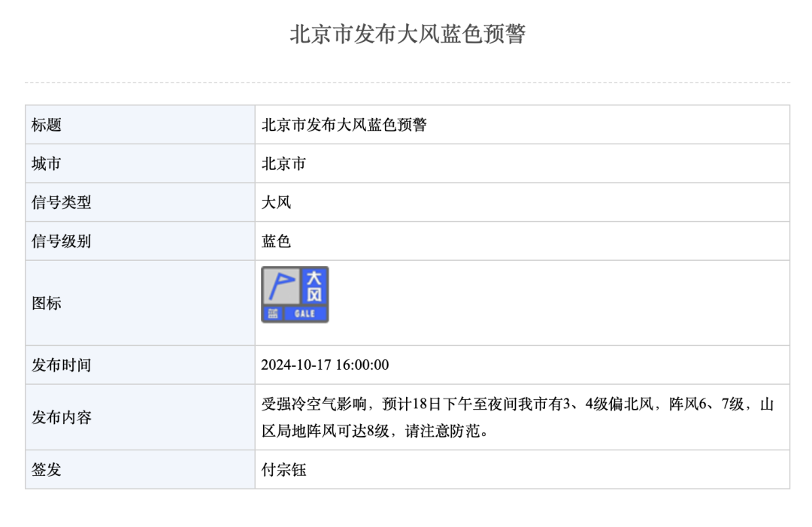Screen dimensions: 812x527
Task: Click the 签发 row label
Action: pos(47,471)
